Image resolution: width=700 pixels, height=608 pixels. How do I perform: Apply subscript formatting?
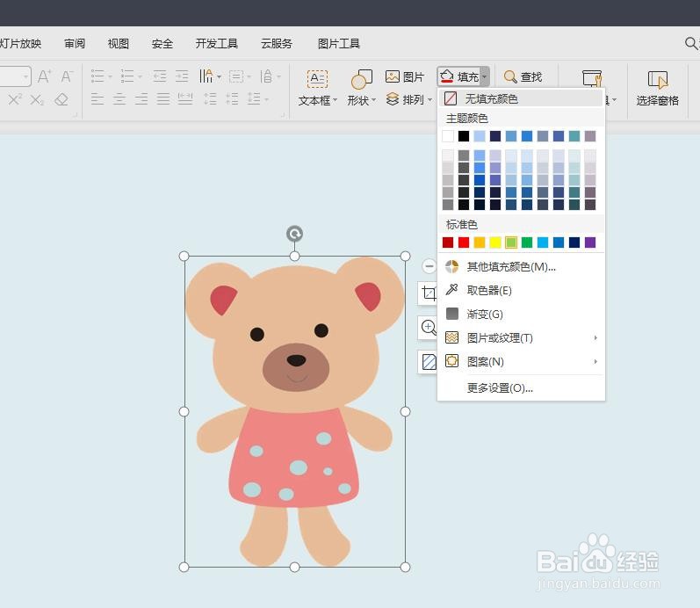(x=37, y=99)
